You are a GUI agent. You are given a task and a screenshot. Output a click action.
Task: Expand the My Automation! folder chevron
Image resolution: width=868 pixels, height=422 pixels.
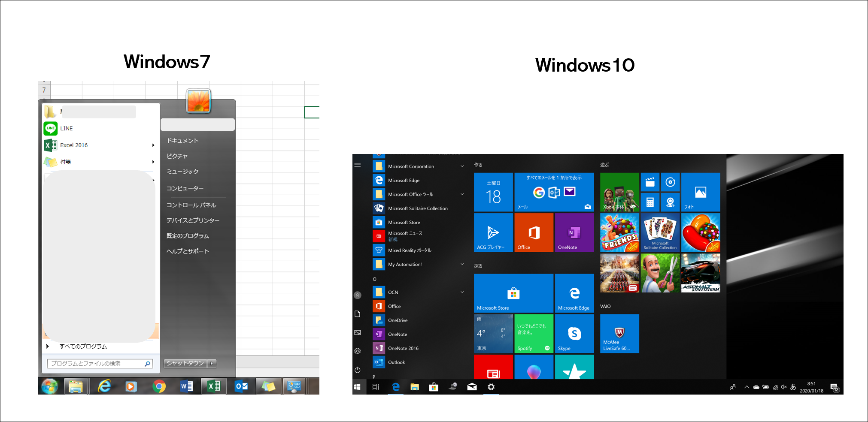(462, 264)
